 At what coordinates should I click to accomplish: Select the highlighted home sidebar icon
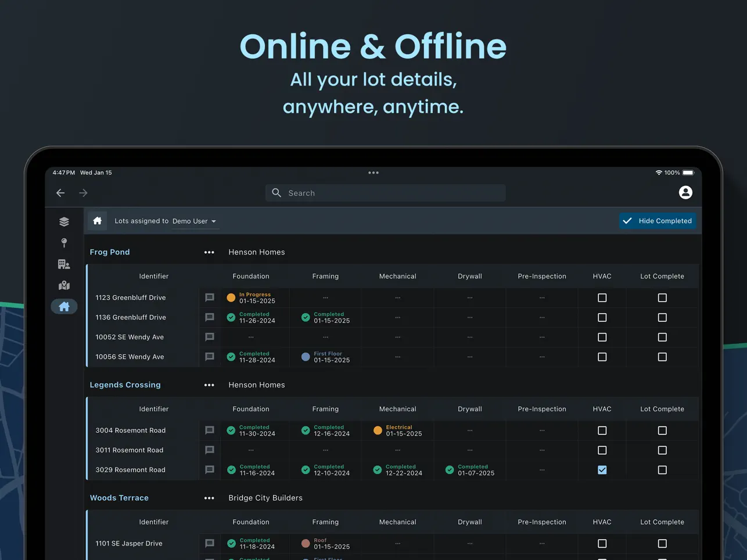(x=64, y=306)
